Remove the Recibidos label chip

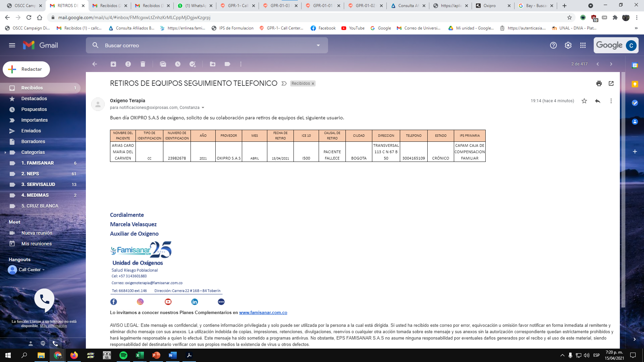click(x=313, y=84)
